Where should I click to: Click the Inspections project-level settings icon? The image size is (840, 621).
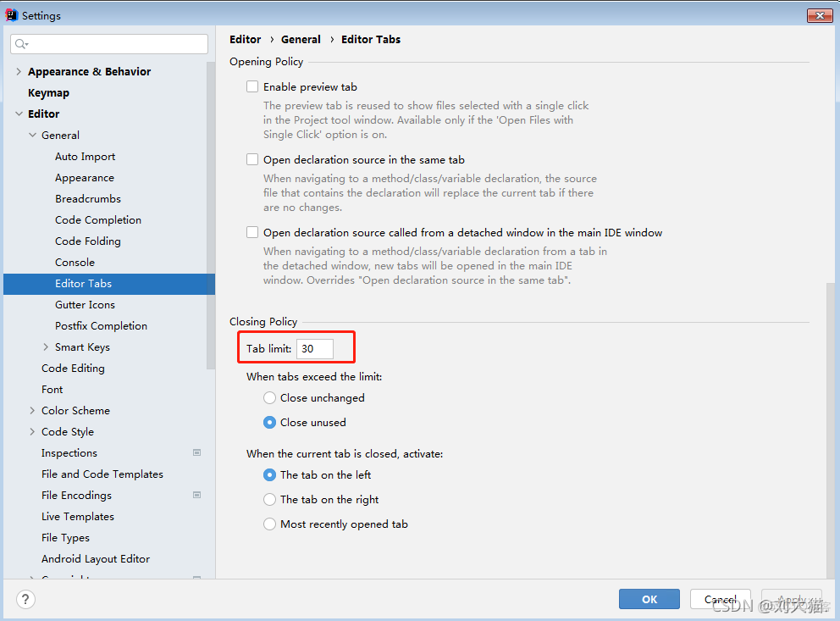(197, 453)
